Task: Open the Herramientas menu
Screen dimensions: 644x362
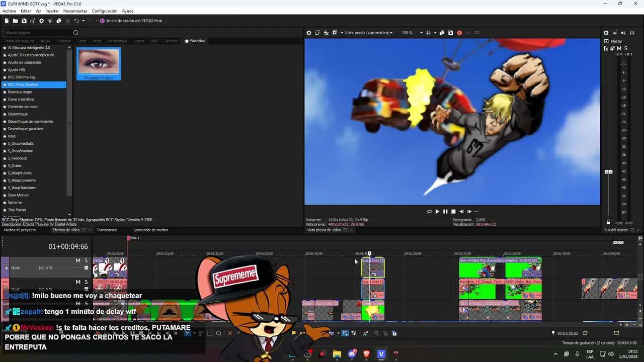Action: pyautogui.click(x=75, y=11)
